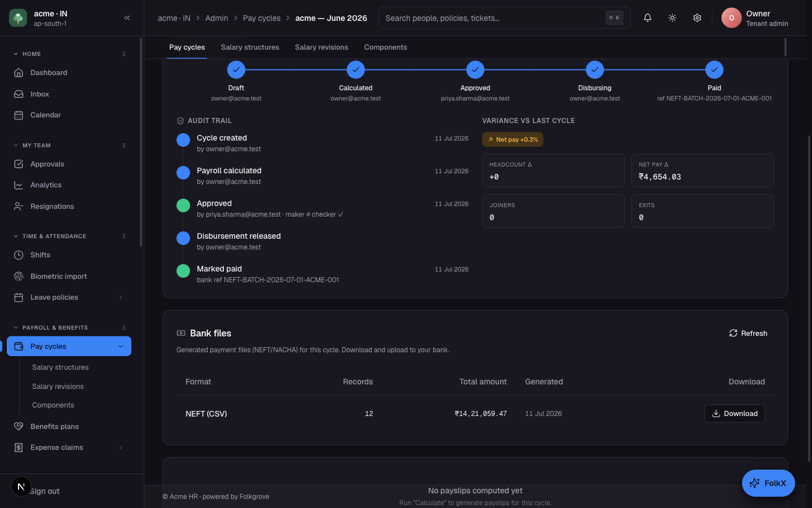812x508 pixels.
Task: Toggle light/dark theme sun icon
Action: coord(672,18)
